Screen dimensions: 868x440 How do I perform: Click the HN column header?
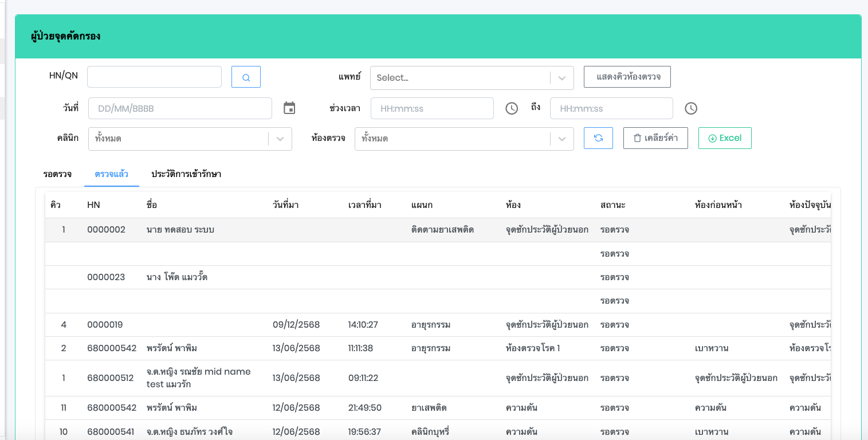[94, 205]
